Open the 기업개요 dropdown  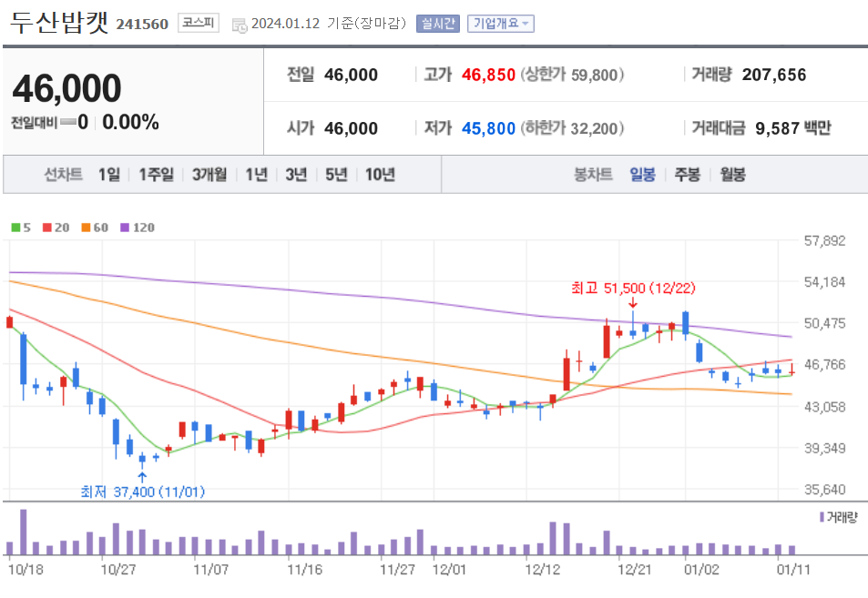click(x=500, y=24)
